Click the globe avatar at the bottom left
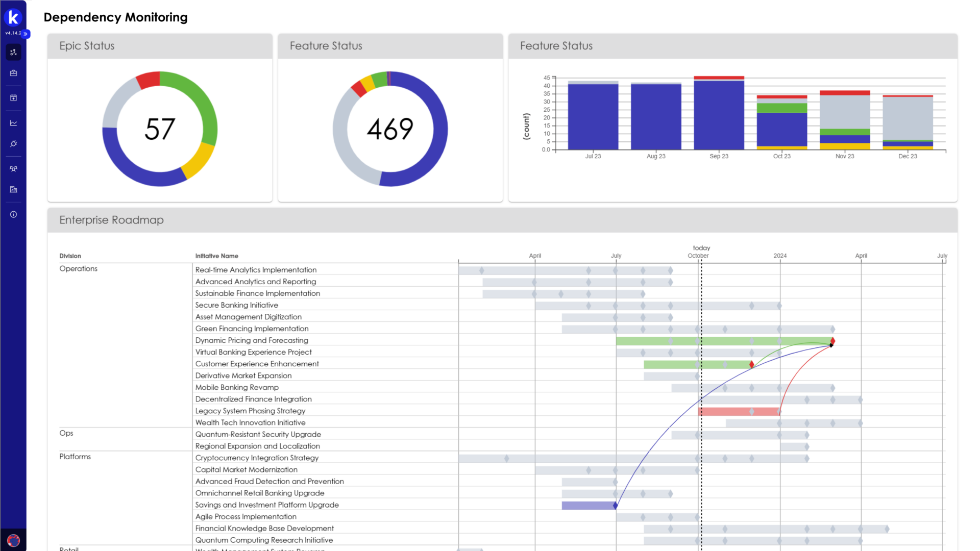 click(x=14, y=540)
